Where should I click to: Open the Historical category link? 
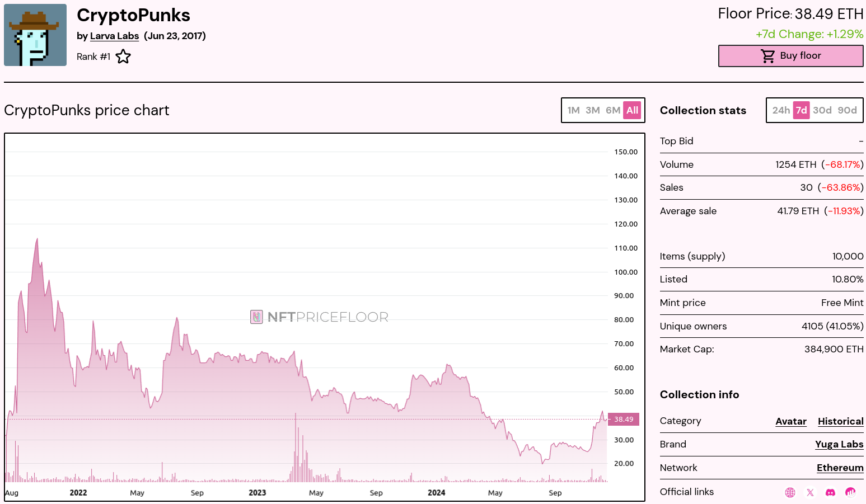(841, 421)
